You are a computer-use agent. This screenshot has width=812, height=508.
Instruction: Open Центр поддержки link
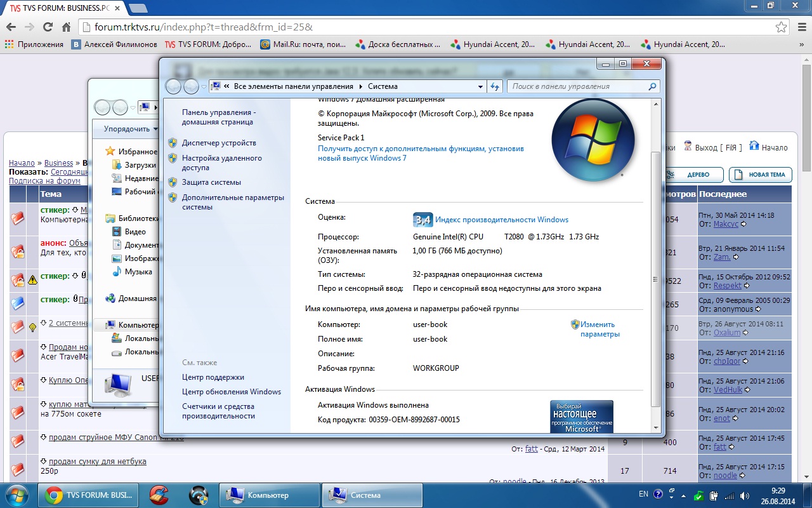click(x=213, y=377)
